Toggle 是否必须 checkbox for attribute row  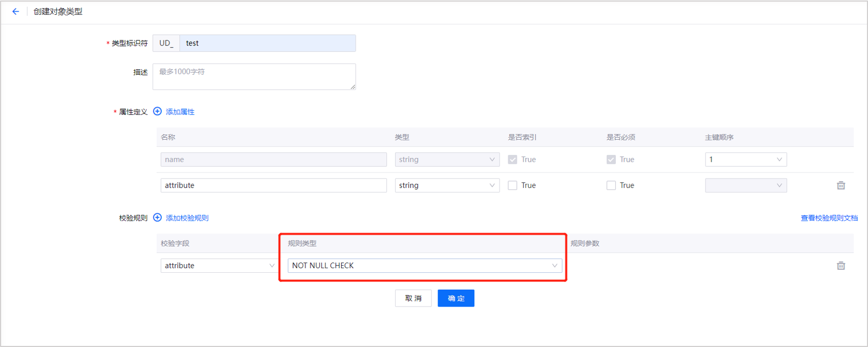pyautogui.click(x=611, y=185)
